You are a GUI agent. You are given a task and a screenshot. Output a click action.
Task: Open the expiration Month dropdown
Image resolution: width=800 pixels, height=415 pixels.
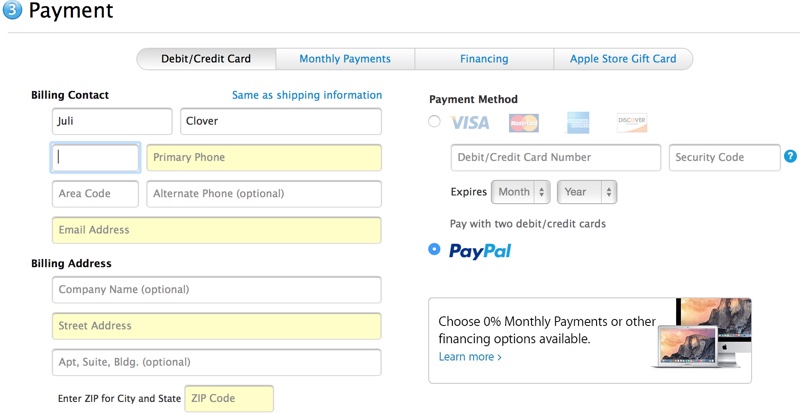520,192
